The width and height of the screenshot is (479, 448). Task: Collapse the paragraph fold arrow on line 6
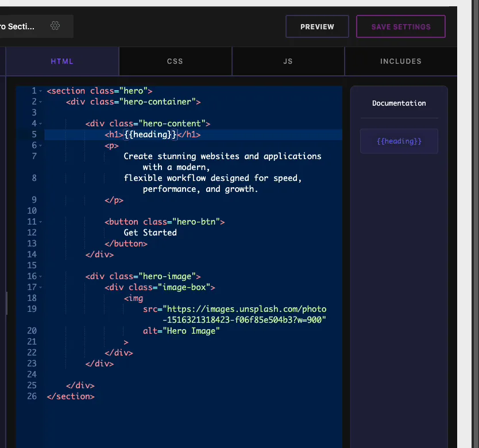(41, 146)
